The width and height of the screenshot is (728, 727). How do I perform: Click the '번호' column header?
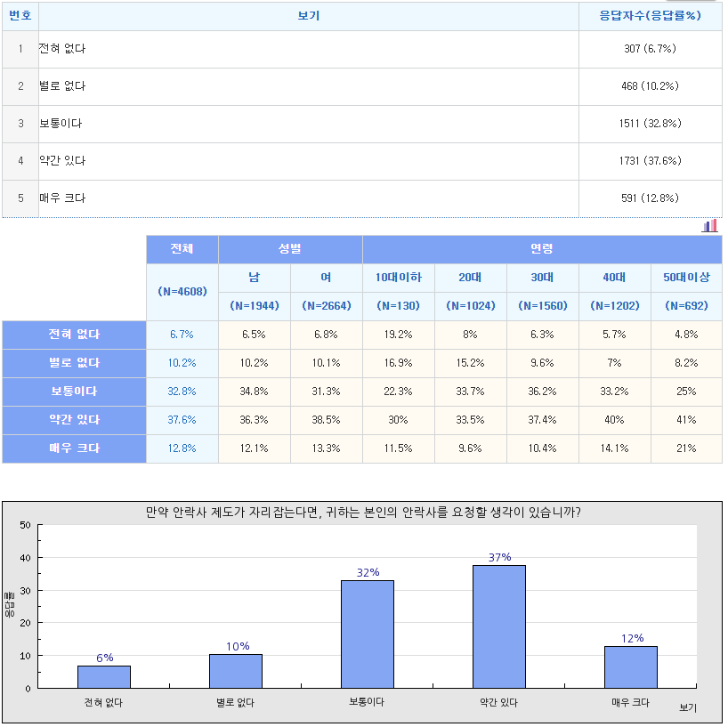click(x=20, y=16)
